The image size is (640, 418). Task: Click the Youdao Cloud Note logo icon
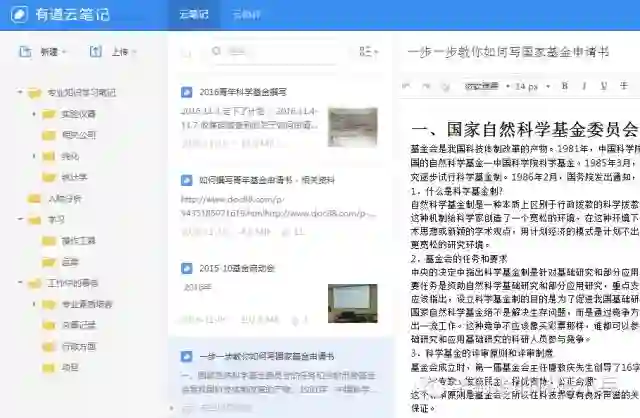pyautogui.click(x=19, y=15)
